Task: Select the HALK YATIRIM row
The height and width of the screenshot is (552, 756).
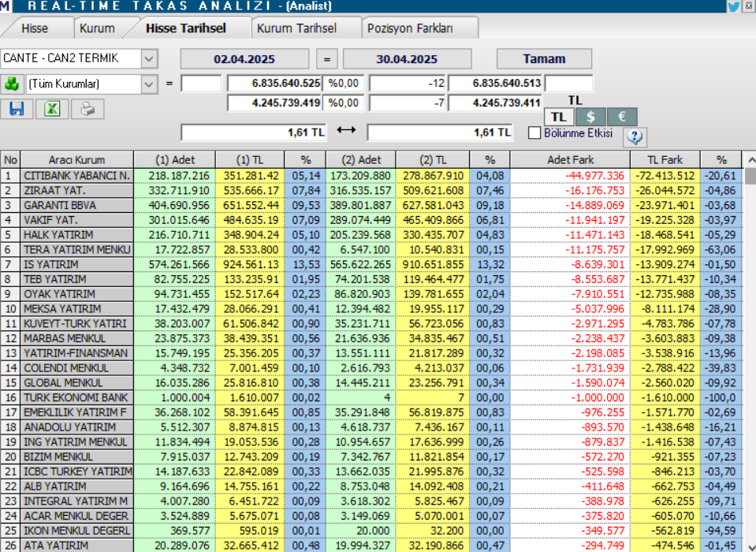Action: pos(371,235)
